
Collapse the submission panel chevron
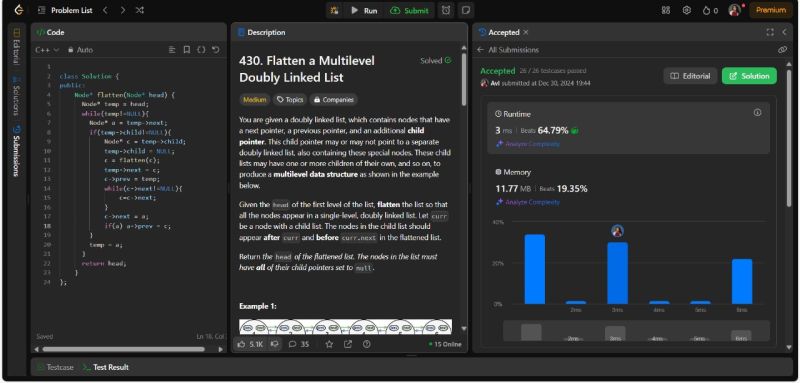(785, 32)
